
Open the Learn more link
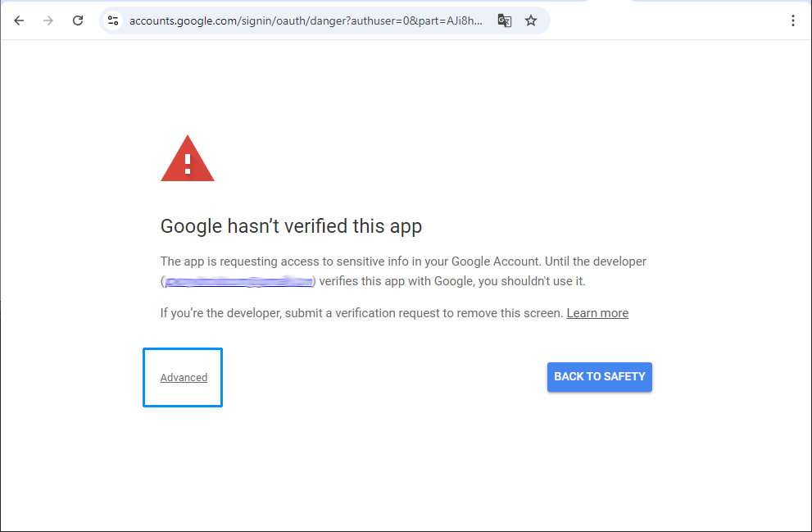click(597, 313)
